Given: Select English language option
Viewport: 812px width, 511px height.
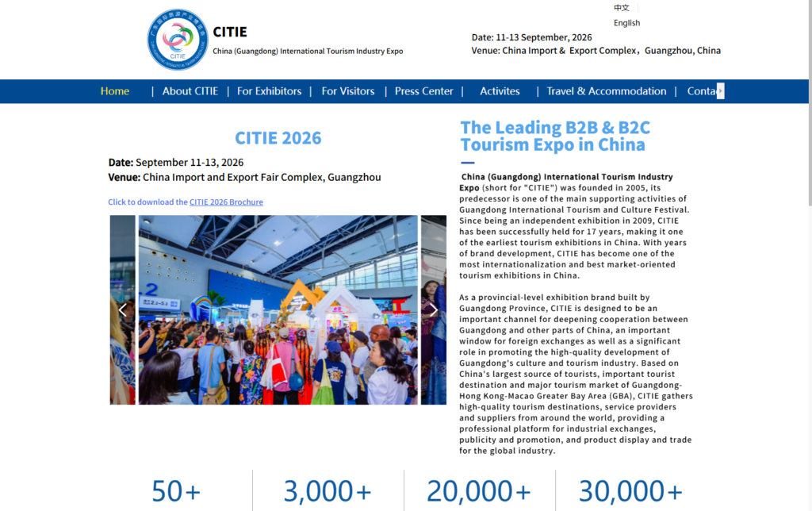Looking at the screenshot, I should (x=626, y=23).
